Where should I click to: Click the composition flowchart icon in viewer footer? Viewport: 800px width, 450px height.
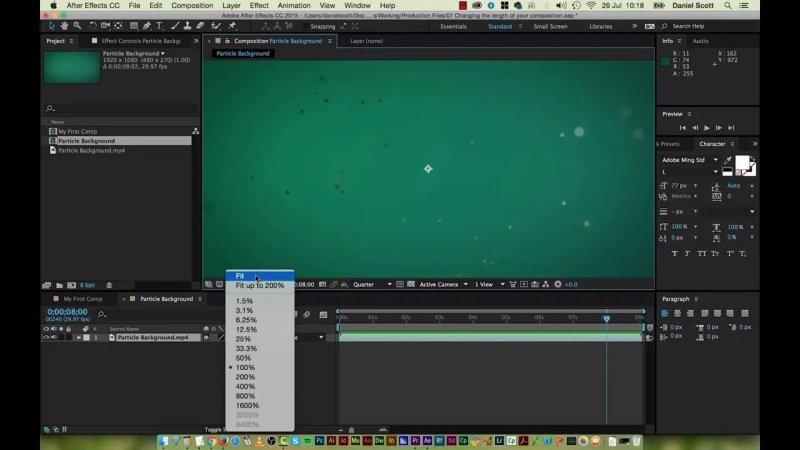(546, 284)
